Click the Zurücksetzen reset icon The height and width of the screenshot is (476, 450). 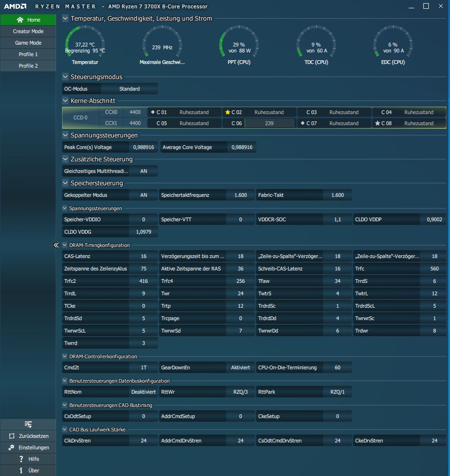pos(11,436)
